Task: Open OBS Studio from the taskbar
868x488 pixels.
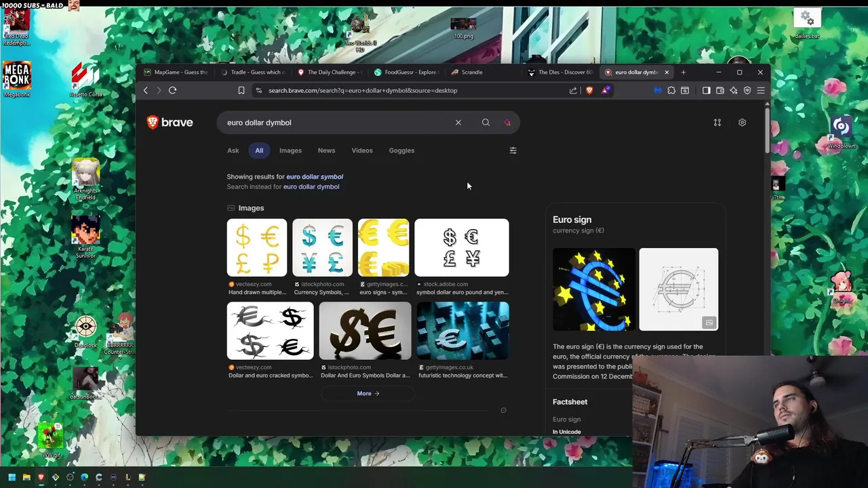Action: point(70,477)
